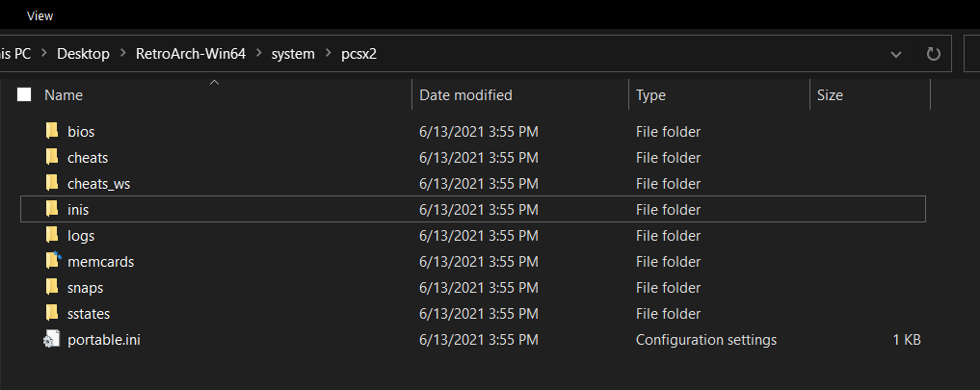Select the logs folder name
Viewport: 980px width, 390px height.
81,236
